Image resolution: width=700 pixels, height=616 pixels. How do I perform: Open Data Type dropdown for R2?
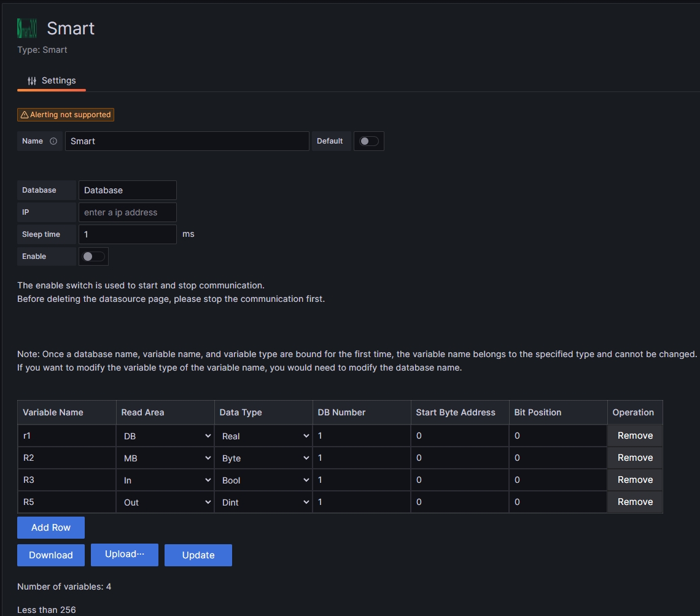pyautogui.click(x=263, y=458)
